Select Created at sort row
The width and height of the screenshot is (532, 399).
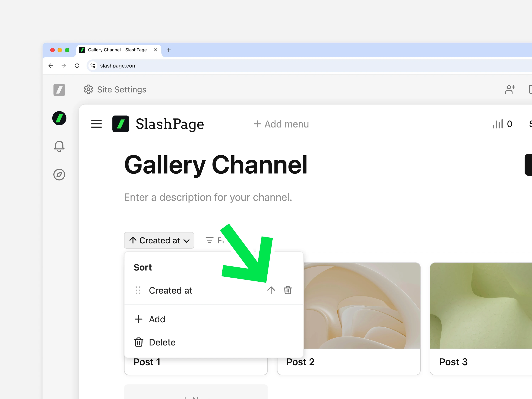point(214,290)
